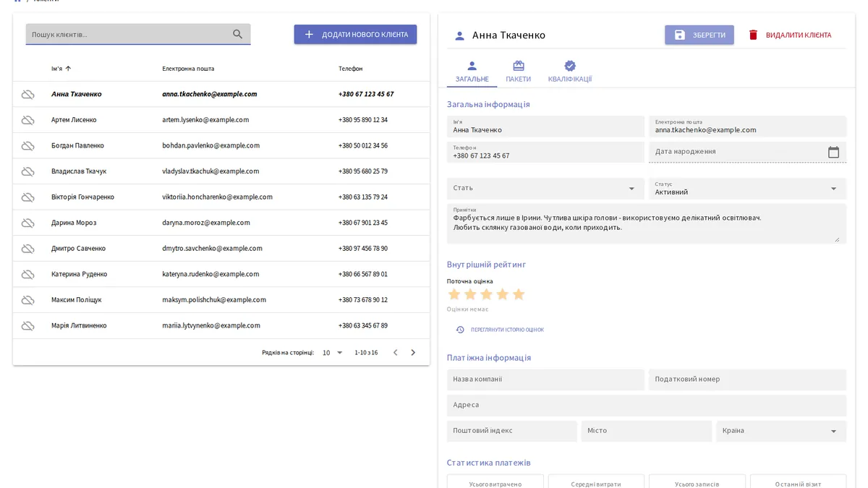Viewport: 868px width, 488px height.
Task: Click cloud-off icon in Богдан Павленко row
Action: click(x=27, y=146)
